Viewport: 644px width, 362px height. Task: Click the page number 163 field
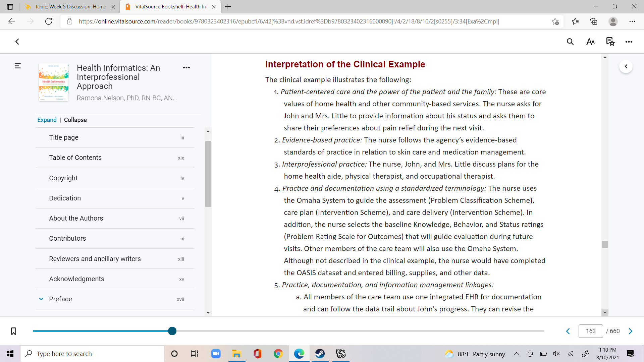(591, 331)
